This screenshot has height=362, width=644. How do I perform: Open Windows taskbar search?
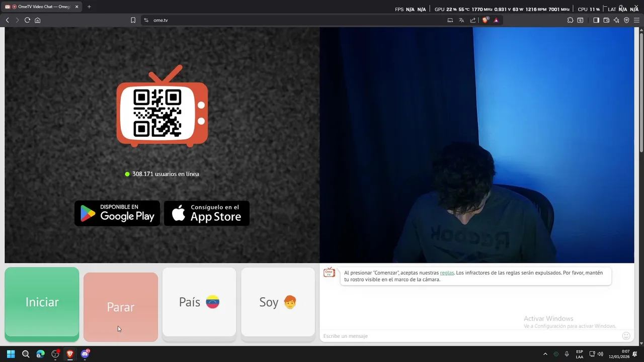[x=26, y=354]
